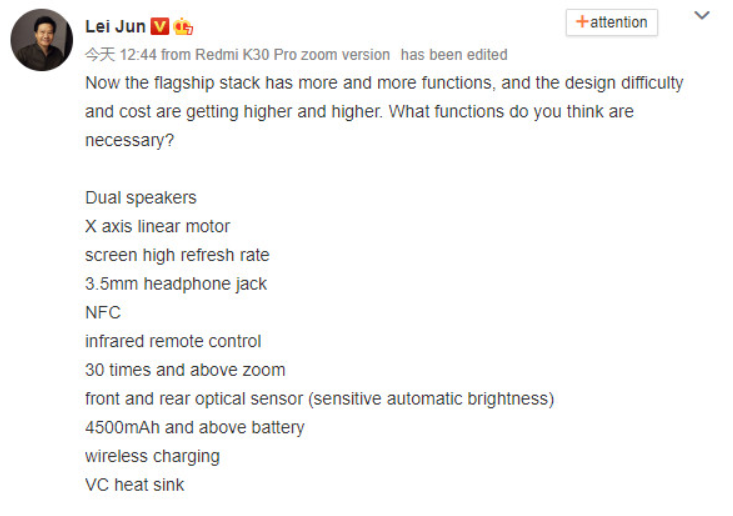Click the 'wireless charging' line
Viewport: 733px width, 516px height.
pyautogui.click(x=152, y=456)
